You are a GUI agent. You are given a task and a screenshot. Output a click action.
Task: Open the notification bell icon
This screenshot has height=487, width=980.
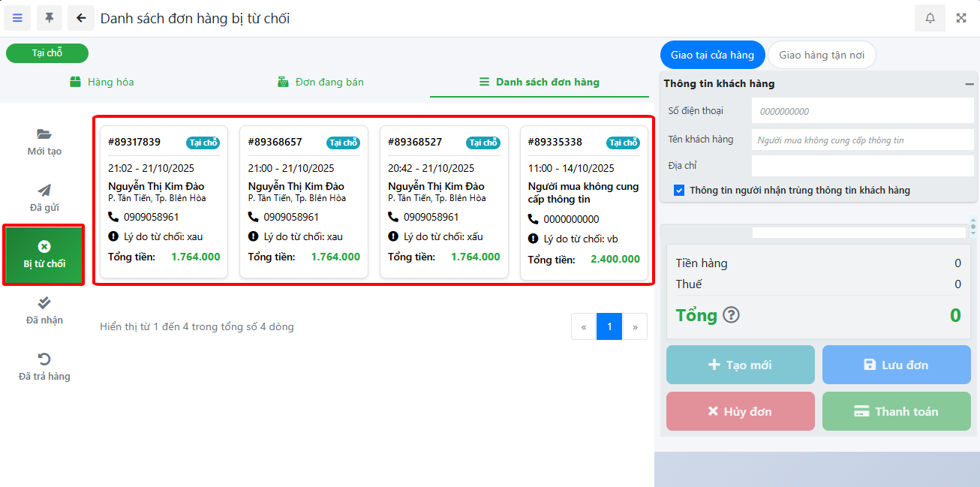click(930, 18)
